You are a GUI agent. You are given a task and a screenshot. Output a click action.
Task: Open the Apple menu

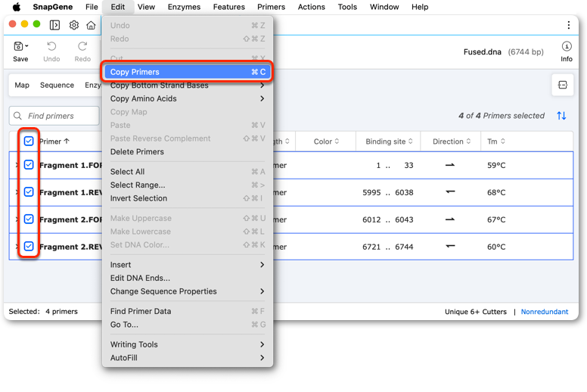click(x=17, y=7)
